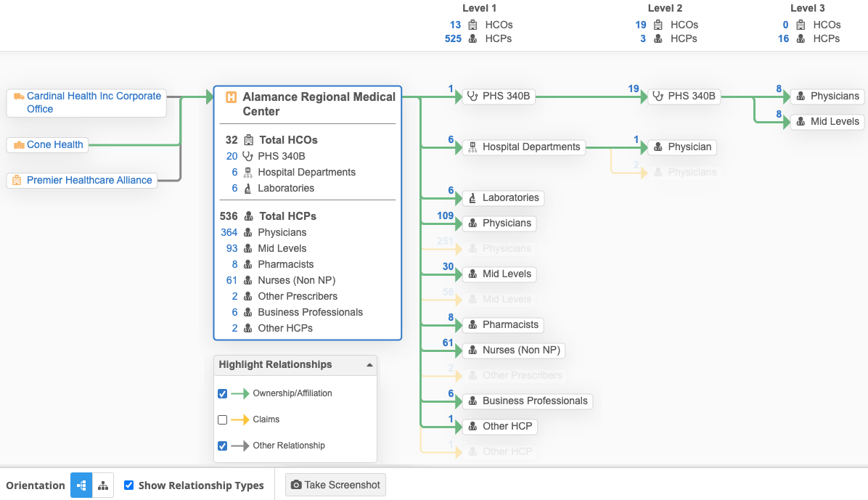Click the 364 Physicians count link
This screenshot has width=868, height=500.
pyautogui.click(x=229, y=233)
